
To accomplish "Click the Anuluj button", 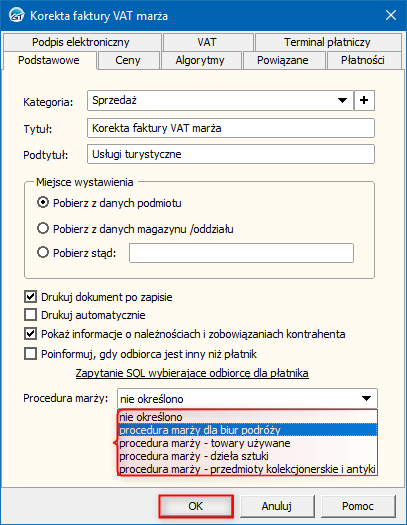I will tap(276, 506).
